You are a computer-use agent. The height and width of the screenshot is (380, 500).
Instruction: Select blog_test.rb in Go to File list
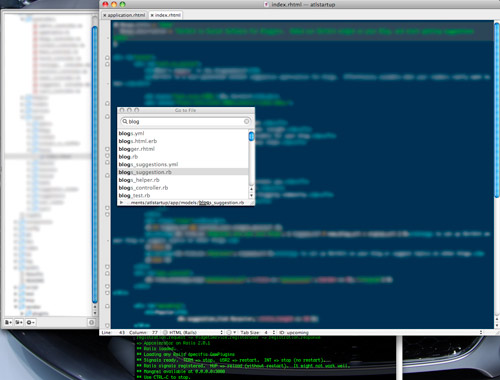point(183,195)
